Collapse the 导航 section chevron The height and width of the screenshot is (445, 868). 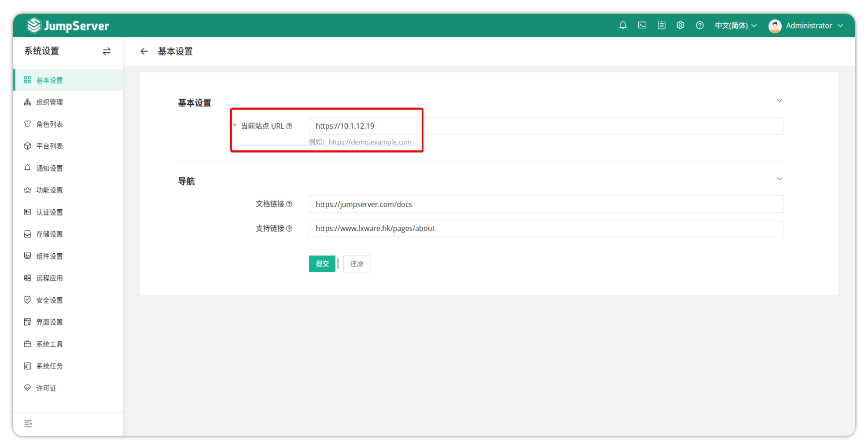[779, 179]
